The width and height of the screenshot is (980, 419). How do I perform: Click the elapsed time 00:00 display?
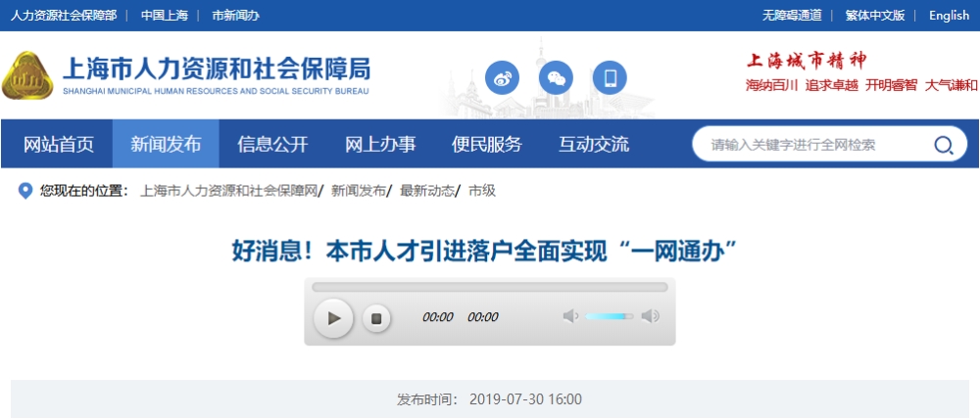point(437,317)
